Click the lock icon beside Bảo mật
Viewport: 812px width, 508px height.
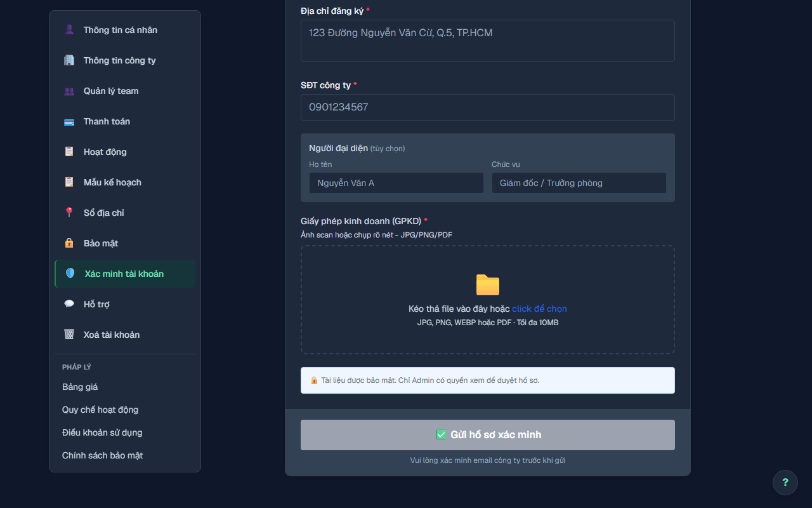click(69, 243)
